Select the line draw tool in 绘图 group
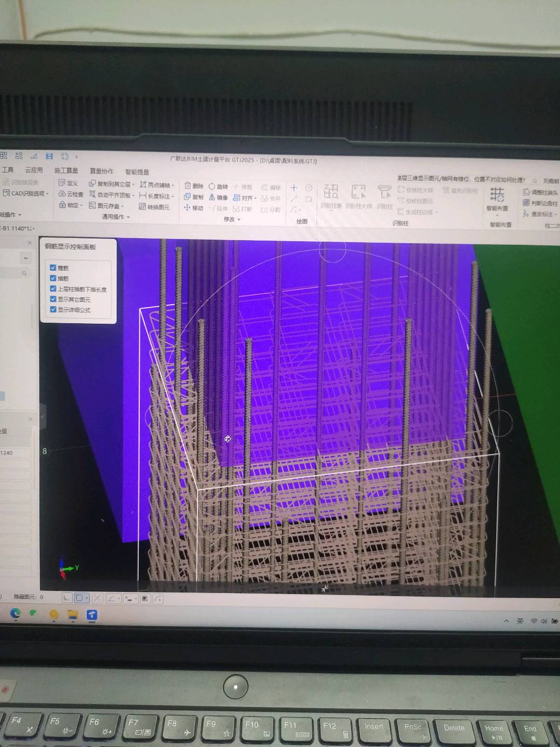 (x=293, y=199)
